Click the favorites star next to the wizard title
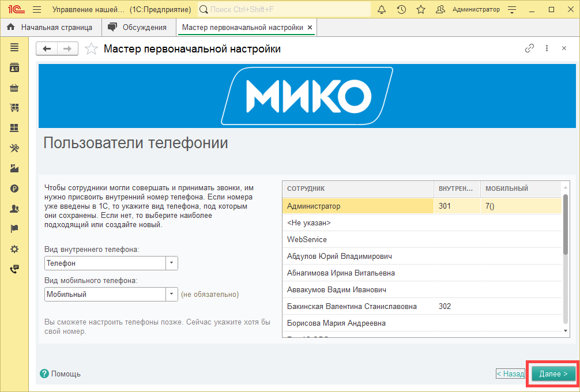Screen dimensions: 580x392 coord(91,49)
